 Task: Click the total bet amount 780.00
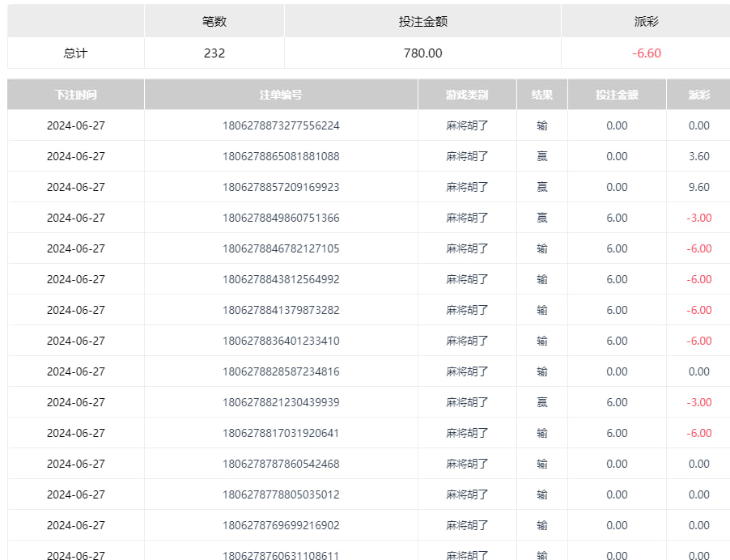[x=422, y=53]
